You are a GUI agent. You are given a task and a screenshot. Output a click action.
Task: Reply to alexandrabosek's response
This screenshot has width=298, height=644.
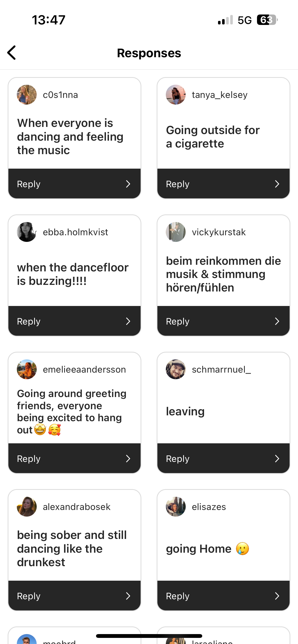74,596
